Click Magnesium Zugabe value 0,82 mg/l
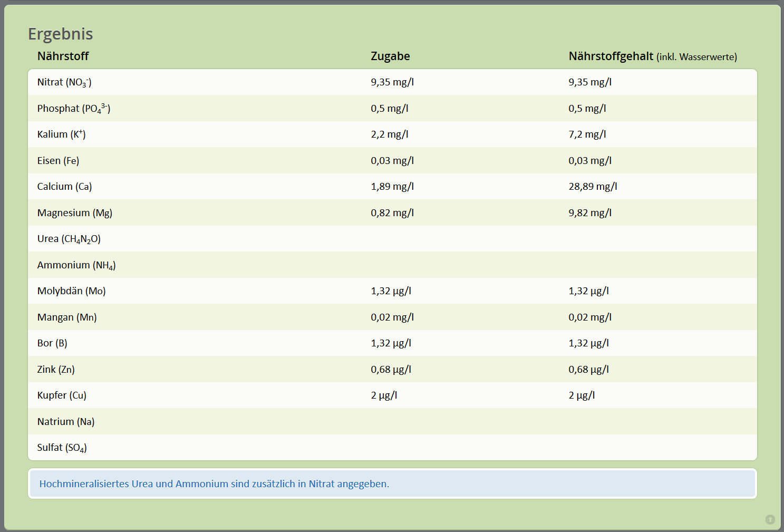The image size is (784, 532). pyautogui.click(x=392, y=212)
